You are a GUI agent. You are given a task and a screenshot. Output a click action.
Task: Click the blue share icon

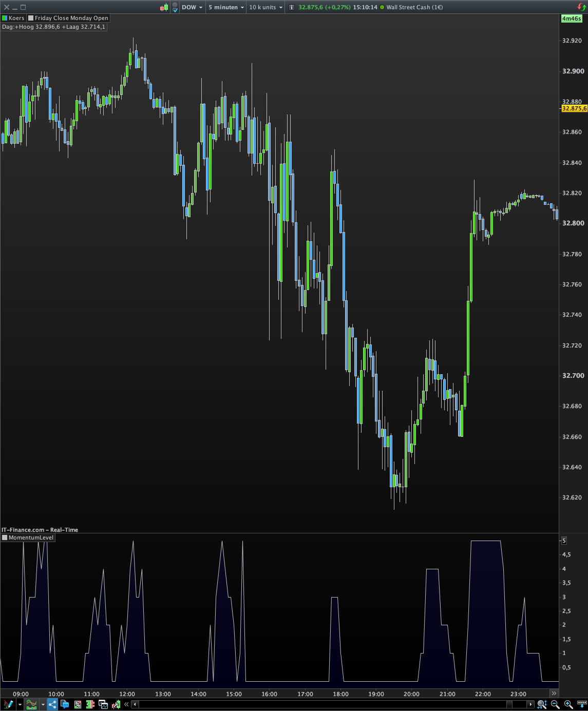(52, 704)
